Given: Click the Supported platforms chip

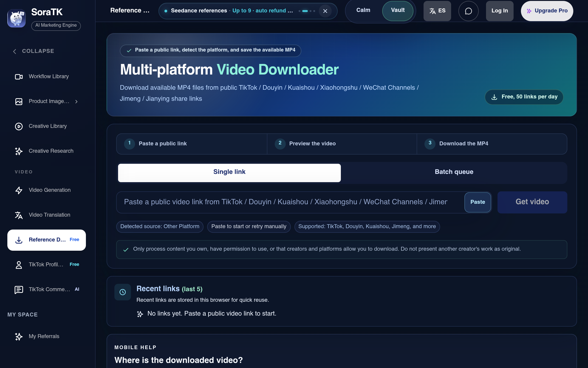Looking at the screenshot, I should [x=367, y=227].
